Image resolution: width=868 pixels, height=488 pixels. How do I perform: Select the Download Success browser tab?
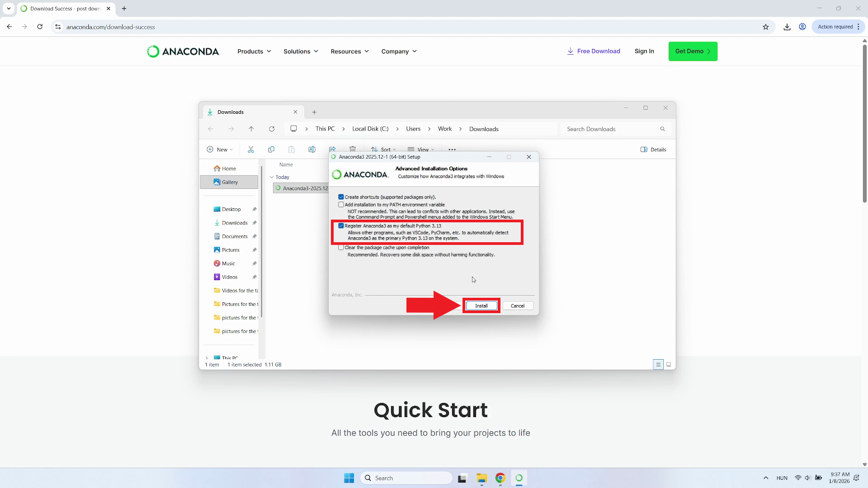click(63, 9)
